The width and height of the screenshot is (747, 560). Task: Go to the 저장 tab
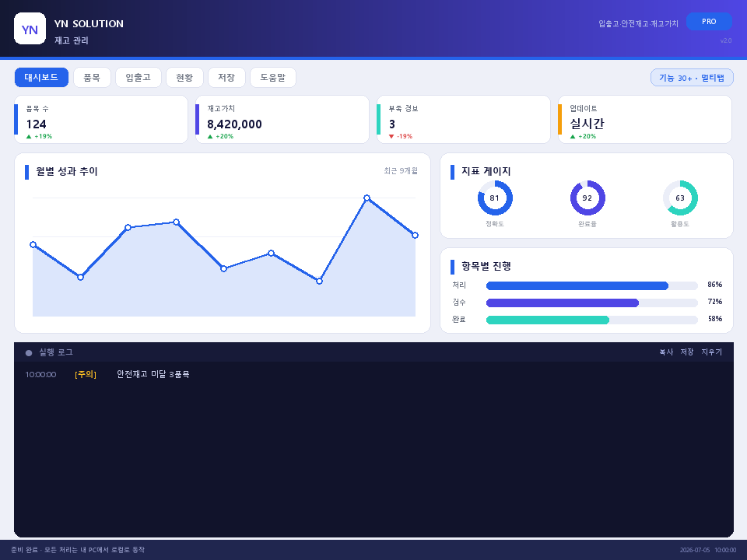226,77
